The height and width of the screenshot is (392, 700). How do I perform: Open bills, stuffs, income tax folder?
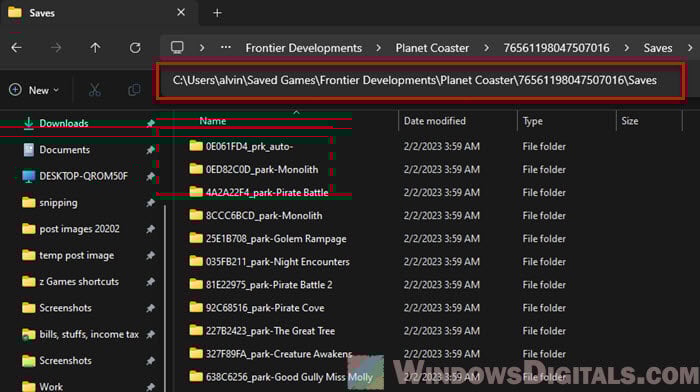[89, 334]
